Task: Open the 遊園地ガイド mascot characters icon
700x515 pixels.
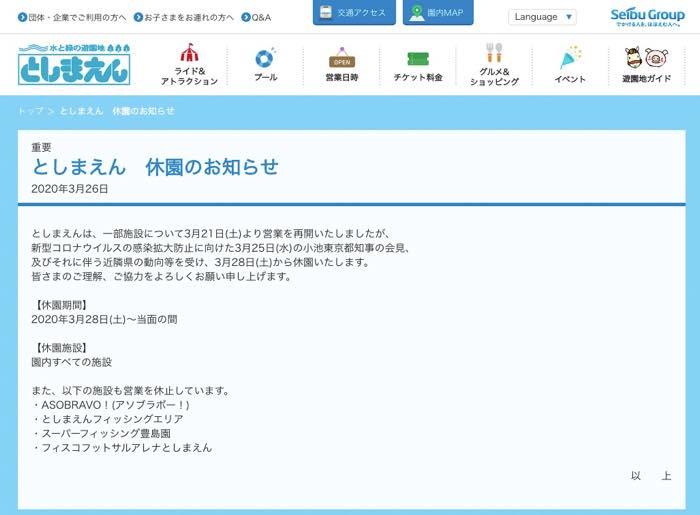Action: point(646,58)
